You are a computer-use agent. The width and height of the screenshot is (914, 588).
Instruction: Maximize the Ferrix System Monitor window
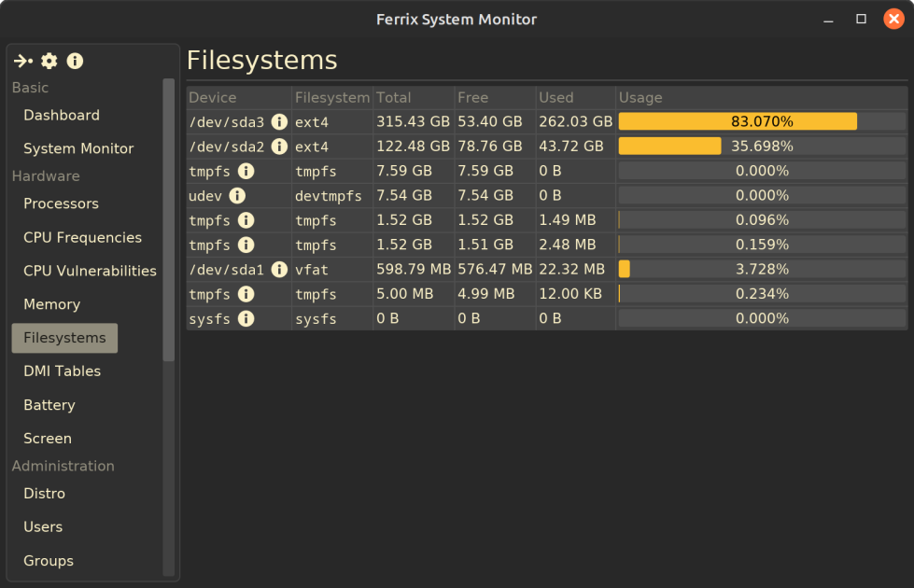[x=861, y=20]
